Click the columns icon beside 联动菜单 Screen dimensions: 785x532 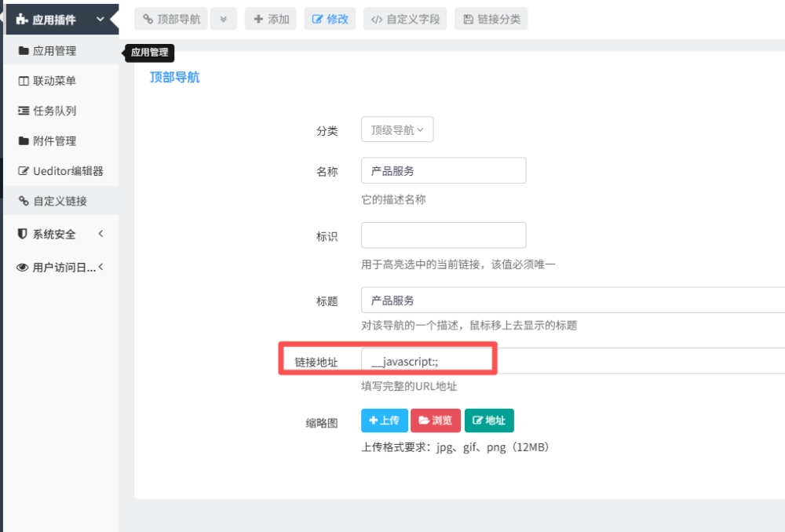click(x=24, y=81)
